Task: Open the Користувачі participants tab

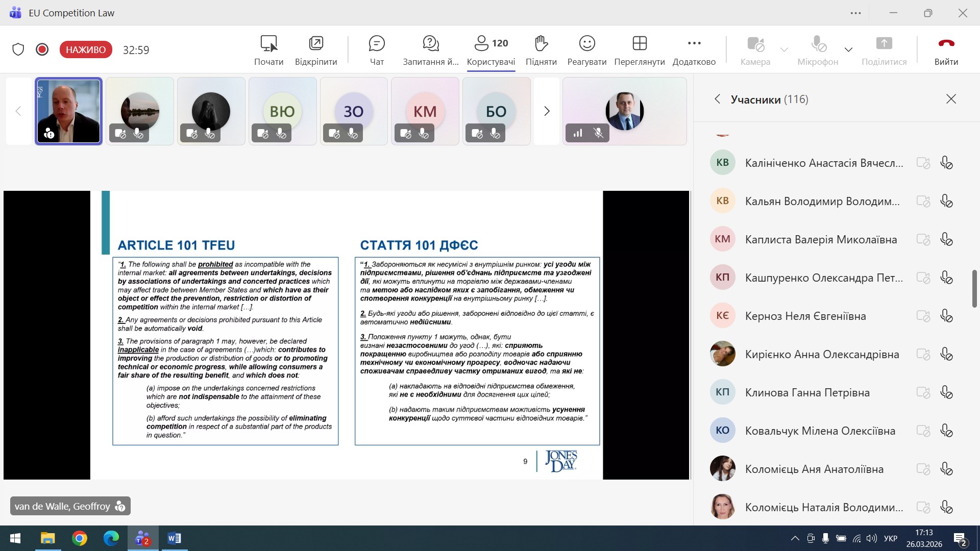Action: 491,49
